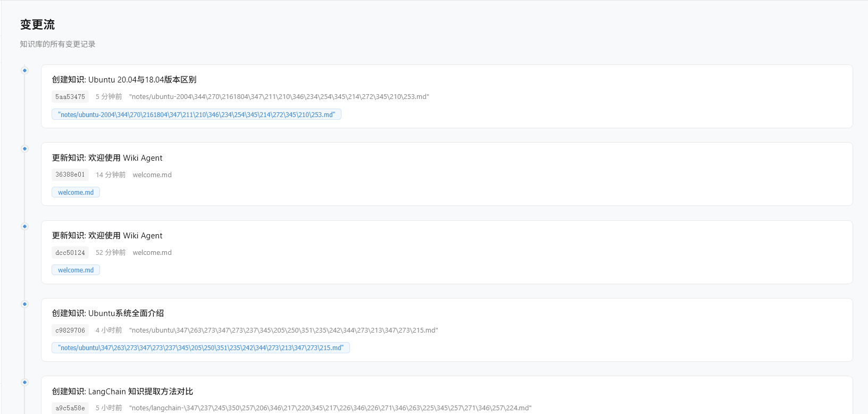Click timeline dot for Ubuntu 20.04 entry

click(x=24, y=70)
